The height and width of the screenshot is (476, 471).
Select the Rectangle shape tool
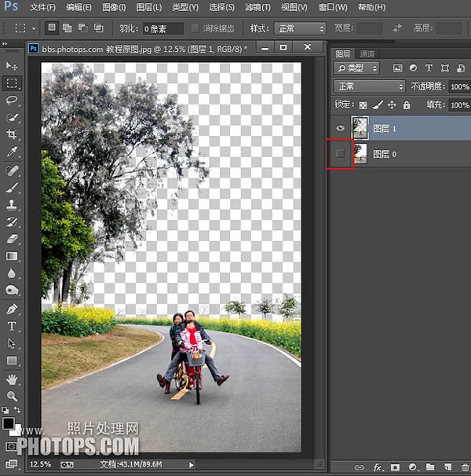click(x=12, y=361)
